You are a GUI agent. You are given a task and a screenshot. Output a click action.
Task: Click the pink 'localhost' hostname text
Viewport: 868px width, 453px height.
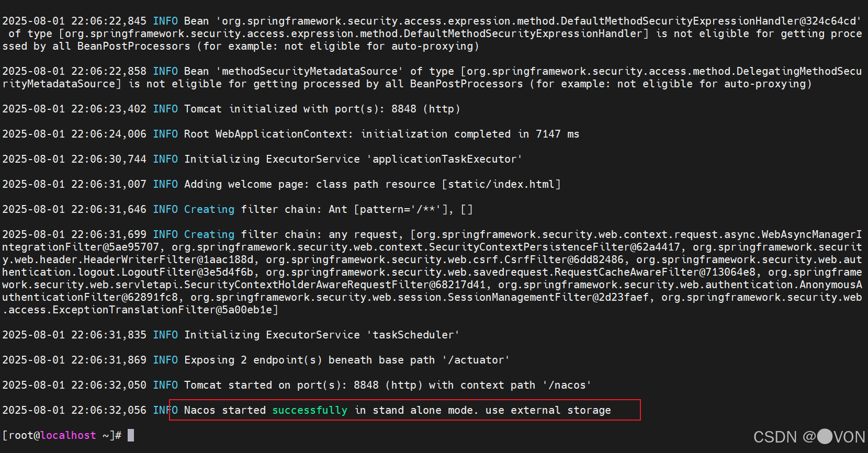(x=69, y=435)
